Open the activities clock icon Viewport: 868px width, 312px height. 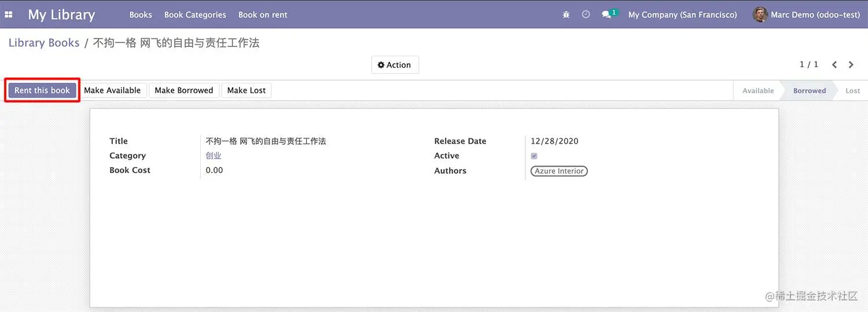tap(586, 14)
